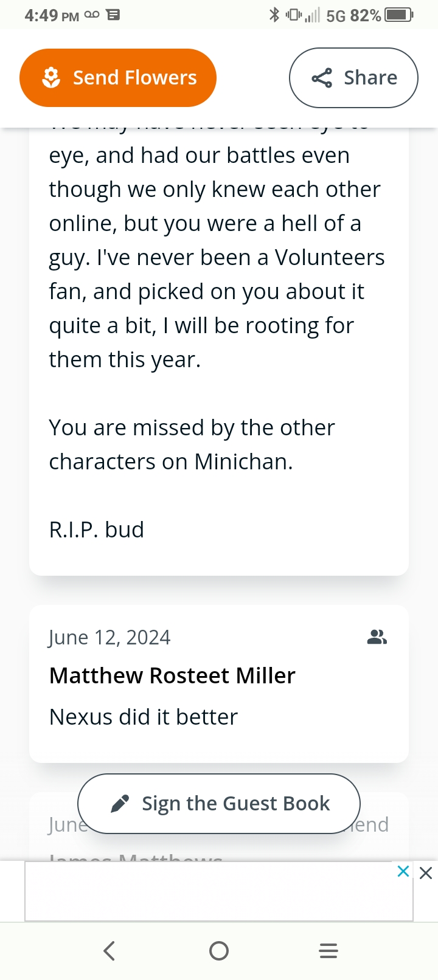Open recent apps with the three-line button
Screen dimensions: 438x980
tap(328, 951)
